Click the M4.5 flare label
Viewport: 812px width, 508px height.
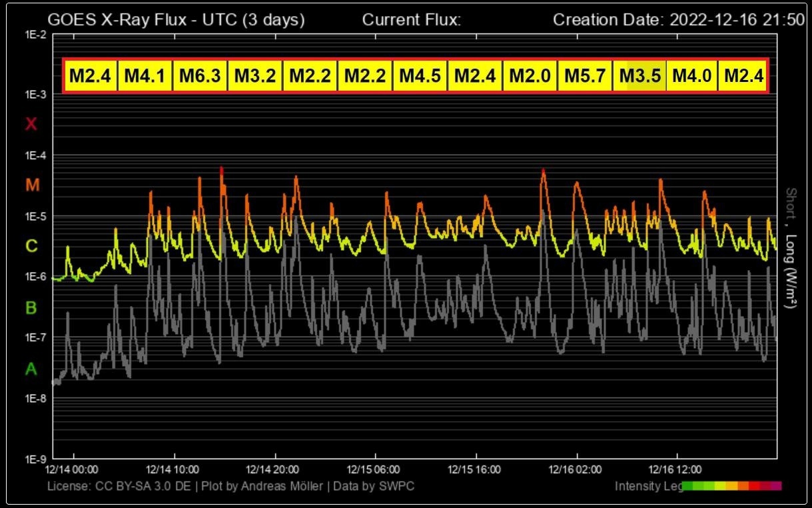click(x=420, y=76)
